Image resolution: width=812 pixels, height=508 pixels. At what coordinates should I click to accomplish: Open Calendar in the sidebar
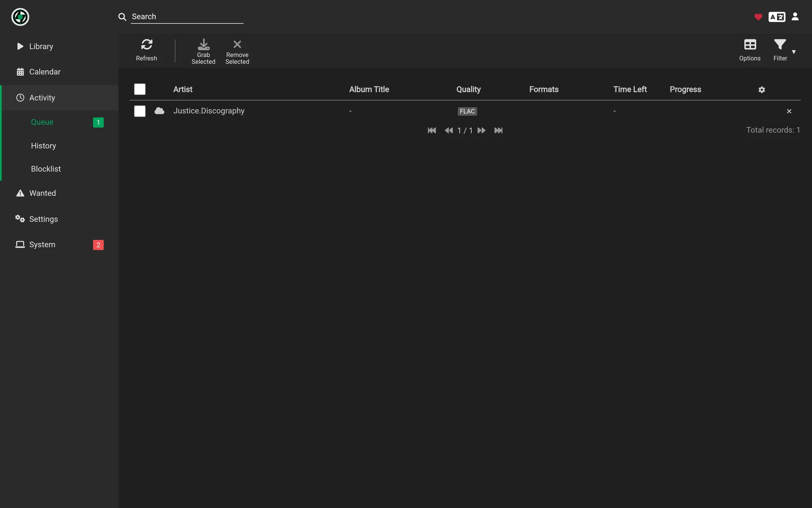59,72
